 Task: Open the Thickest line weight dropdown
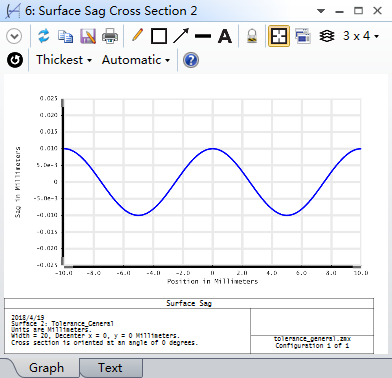[x=64, y=60]
